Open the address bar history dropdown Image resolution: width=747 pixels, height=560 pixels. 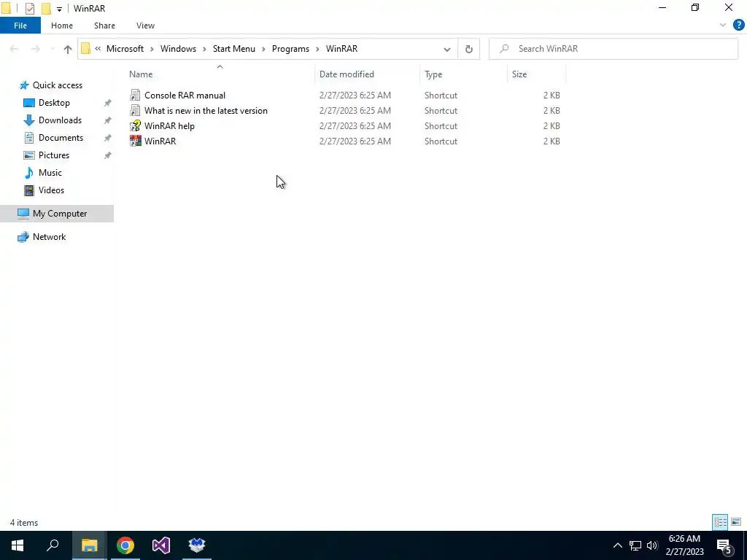pos(447,49)
